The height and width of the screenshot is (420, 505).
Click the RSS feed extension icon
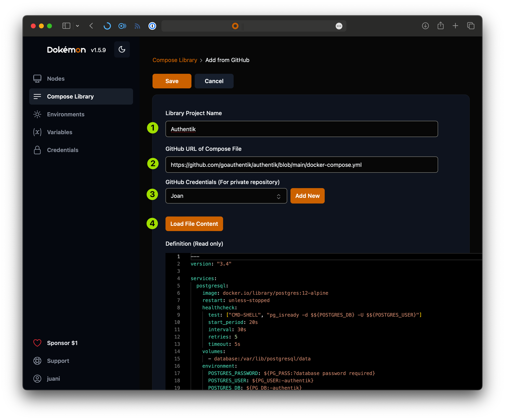pos(137,26)
